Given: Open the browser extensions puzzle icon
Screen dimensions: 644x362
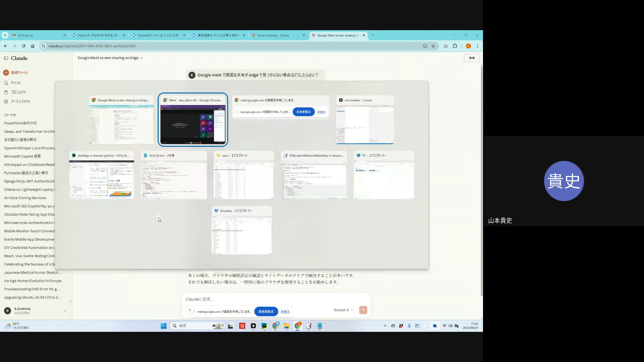Looking at the screenshot, I should tap(455, 46).
